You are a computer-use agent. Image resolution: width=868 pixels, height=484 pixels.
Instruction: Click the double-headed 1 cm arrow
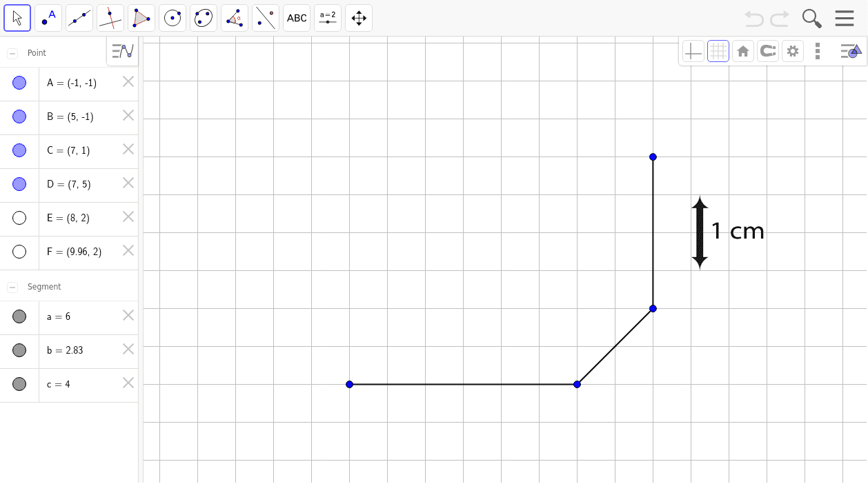tap(700, 232)
